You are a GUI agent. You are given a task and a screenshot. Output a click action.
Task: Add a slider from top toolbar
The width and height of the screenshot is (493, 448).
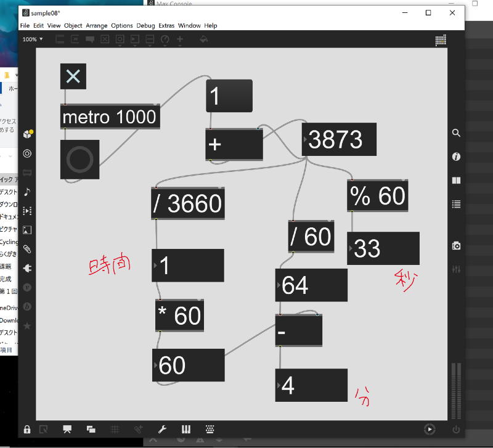150,39
